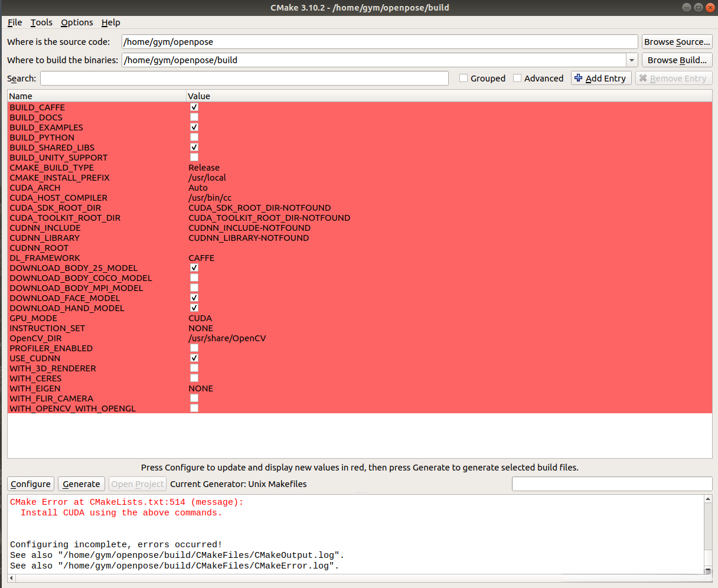Open the Help menu
Viewport: 718px width, 588px height.
pos(110,22)
